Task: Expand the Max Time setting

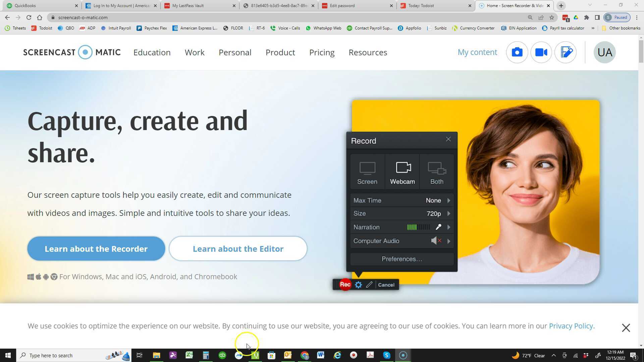Action: point(449,200)
